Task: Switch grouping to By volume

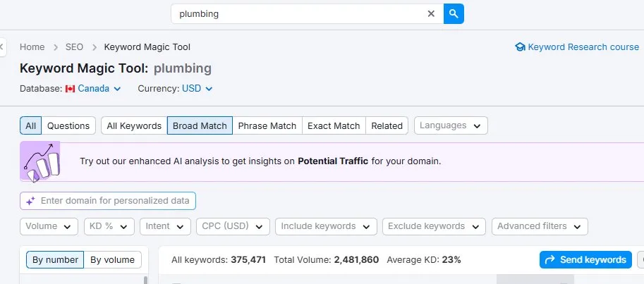Action: (x=113, y=260)
